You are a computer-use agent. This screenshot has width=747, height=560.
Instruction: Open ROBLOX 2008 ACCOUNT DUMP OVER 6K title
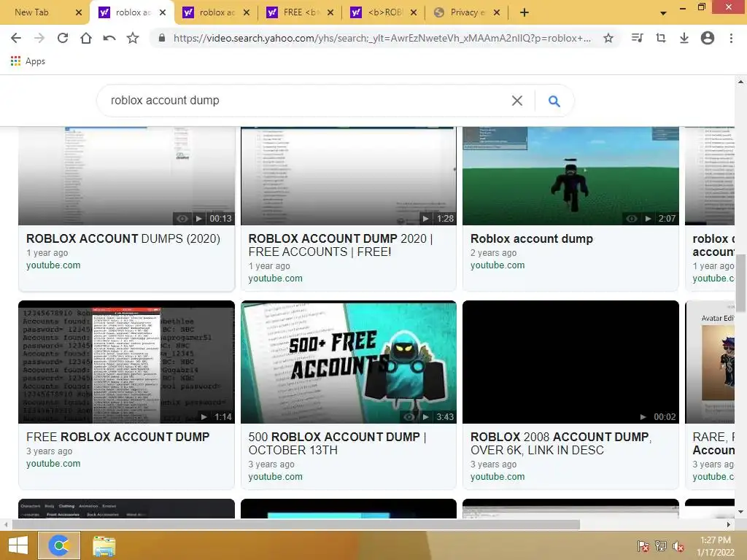(x=561, y=443)
